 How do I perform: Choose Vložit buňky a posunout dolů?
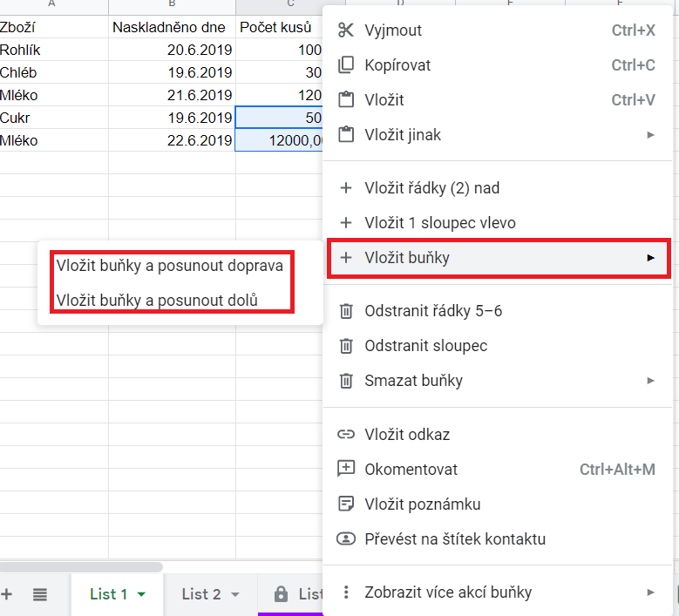coord(158,301)
